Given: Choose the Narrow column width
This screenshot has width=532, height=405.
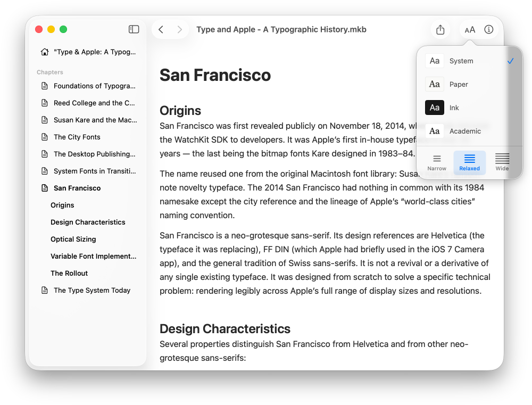Looking at the screenshot, I should click(x=437, y=161).
